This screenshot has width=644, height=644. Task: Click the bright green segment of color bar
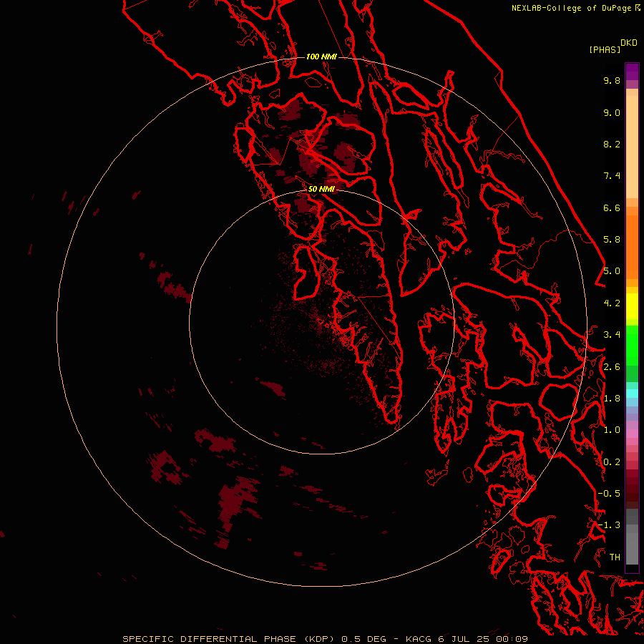point(632,345)
